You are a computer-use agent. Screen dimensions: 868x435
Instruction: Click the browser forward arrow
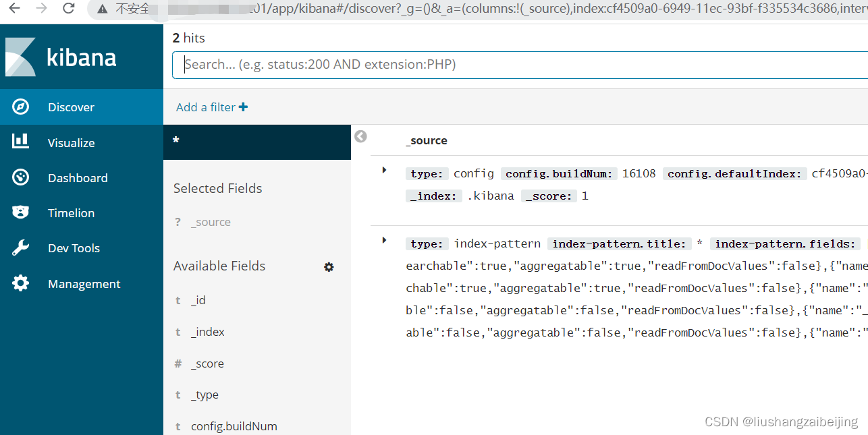[42, 9]
